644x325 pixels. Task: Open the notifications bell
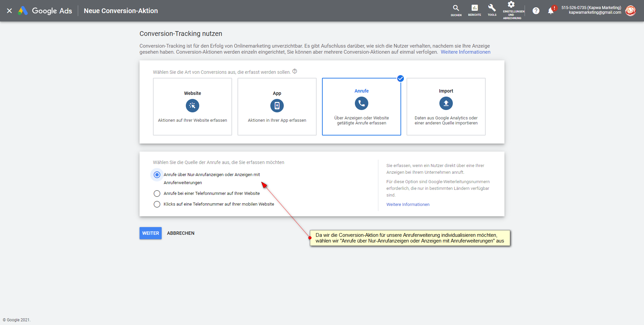[550, 11]
